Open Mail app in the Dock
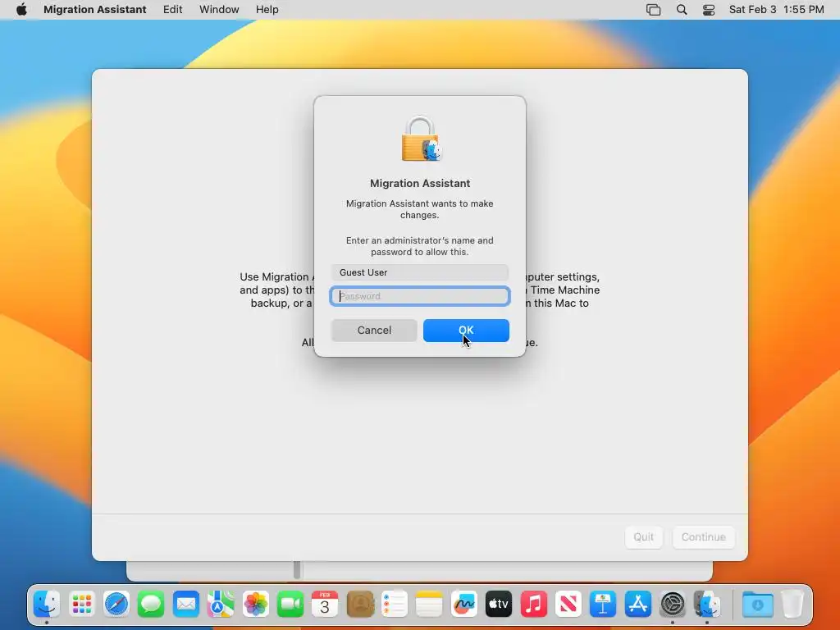Image resolution: width=840 pixels, height=630 pixels. (x=186, y=605)
